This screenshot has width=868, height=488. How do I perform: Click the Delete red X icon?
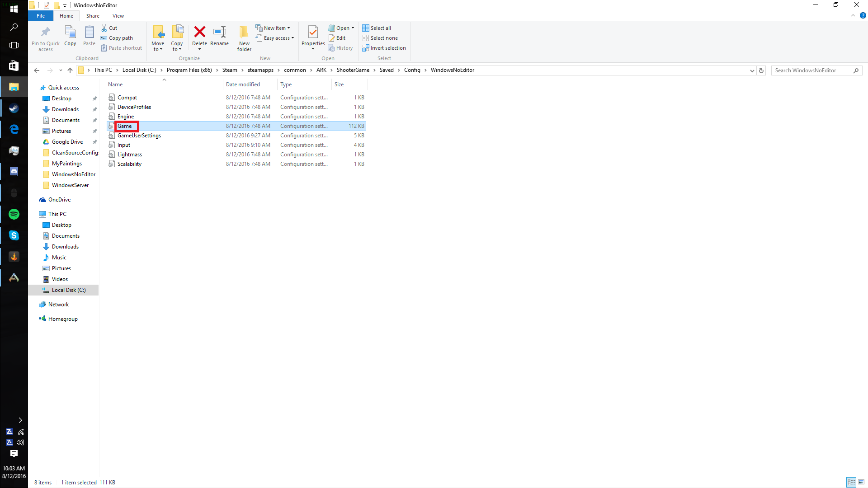point(199,32)
